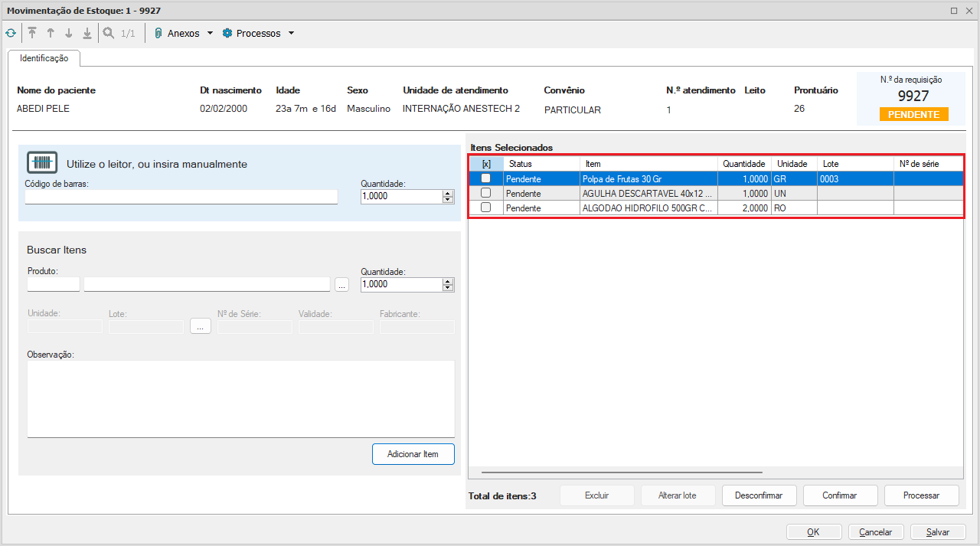Viewport: 980px width, 546px height.
Task: Close the Movimentação de Estoque window
Action: [969, 11]
